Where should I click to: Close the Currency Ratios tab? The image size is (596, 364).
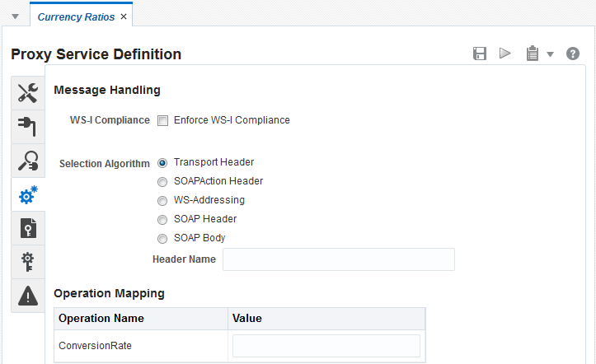(124, 16)
